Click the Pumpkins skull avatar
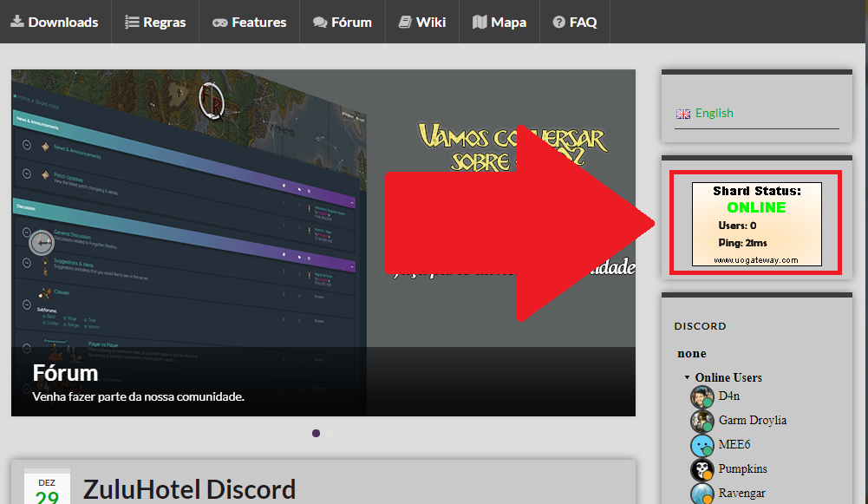Viewport: 868px width, 504px height. [x=702, y=470]
